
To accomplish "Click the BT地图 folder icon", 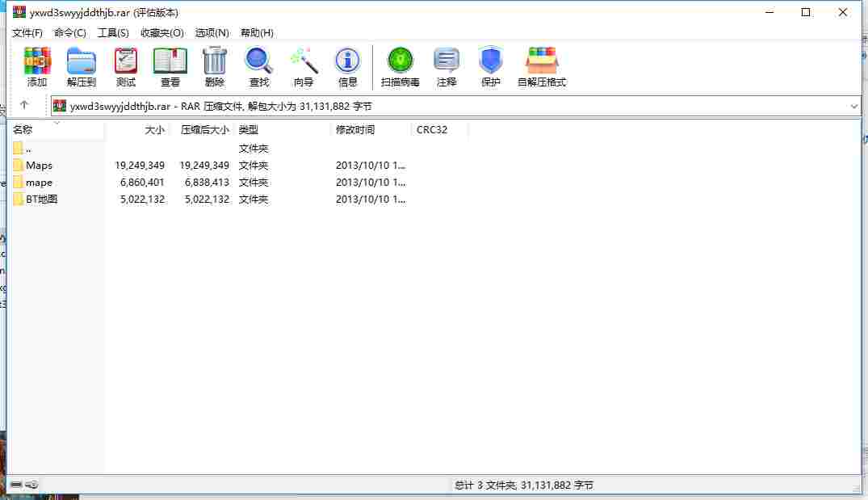I will [x=19, y=199].
